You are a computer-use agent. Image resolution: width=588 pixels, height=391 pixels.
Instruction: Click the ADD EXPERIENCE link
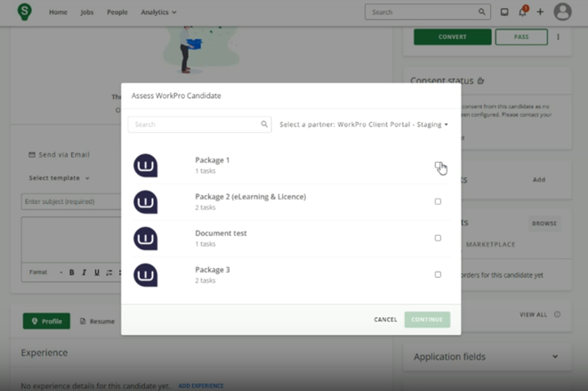point(201,386)
